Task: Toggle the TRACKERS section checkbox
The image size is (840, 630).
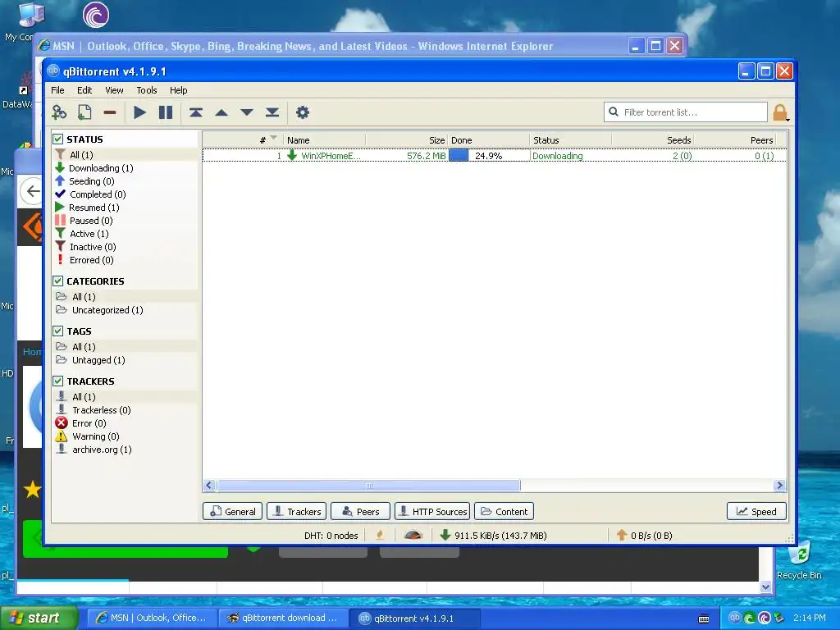Action: [58, 381]
